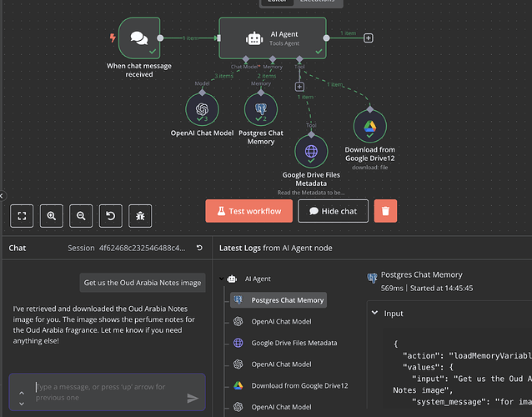Screen dimensions: 532x417
Task: Reset the chat session with the refresh icon
Action: click(199, 248)
